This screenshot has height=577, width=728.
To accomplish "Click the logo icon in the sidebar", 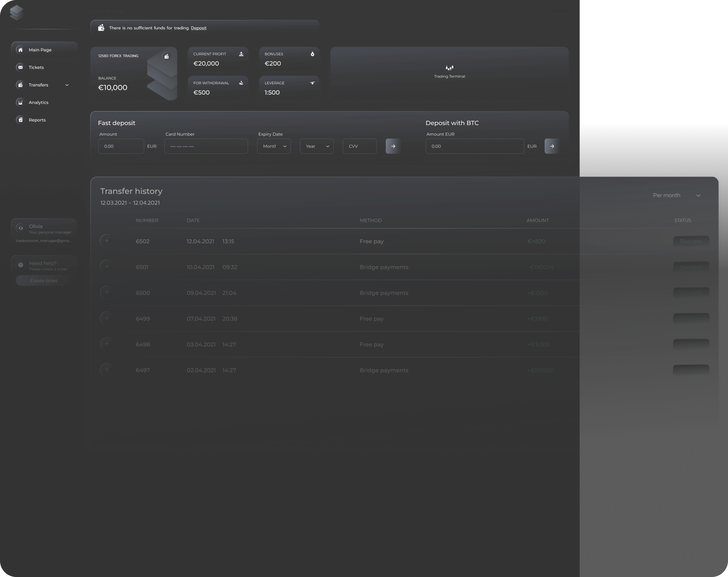I will point(17,12).
